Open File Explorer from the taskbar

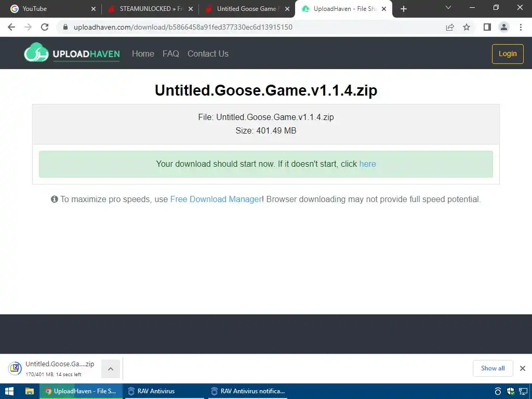pyautogui.click(x=30, y=391)
